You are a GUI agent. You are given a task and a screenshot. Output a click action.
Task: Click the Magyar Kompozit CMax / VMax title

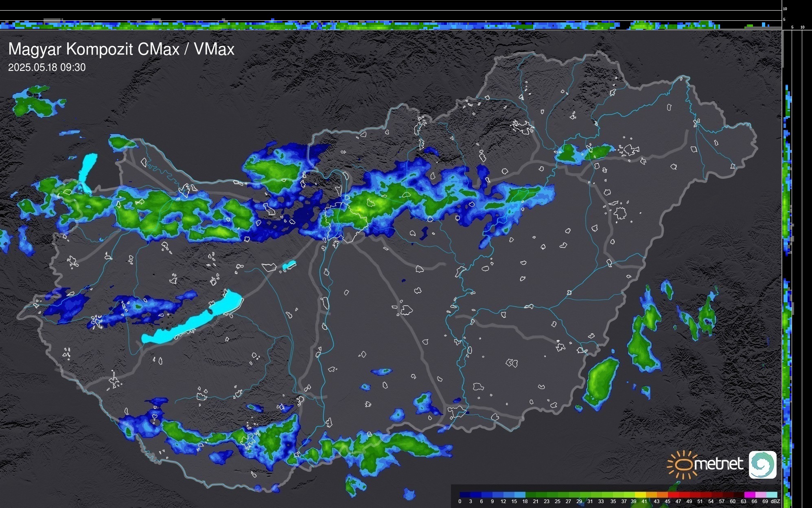click(x=121, y=49)
